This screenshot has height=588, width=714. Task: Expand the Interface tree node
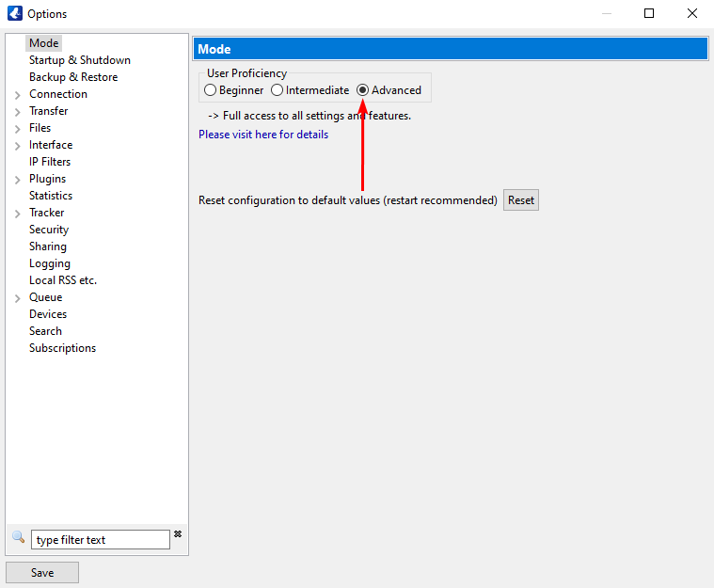pyautogui.click(x=18, y=146)
